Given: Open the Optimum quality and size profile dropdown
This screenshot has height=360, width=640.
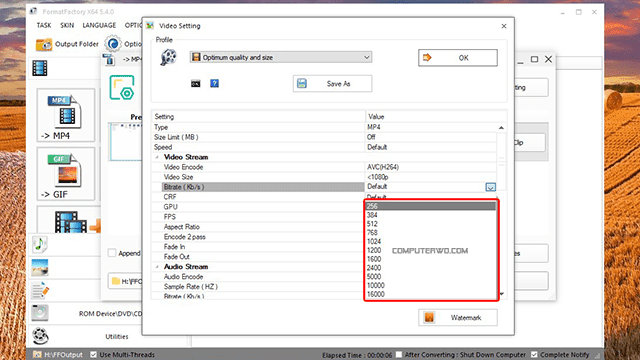Looking at the screenshot, I should click(x=281, y=57).
